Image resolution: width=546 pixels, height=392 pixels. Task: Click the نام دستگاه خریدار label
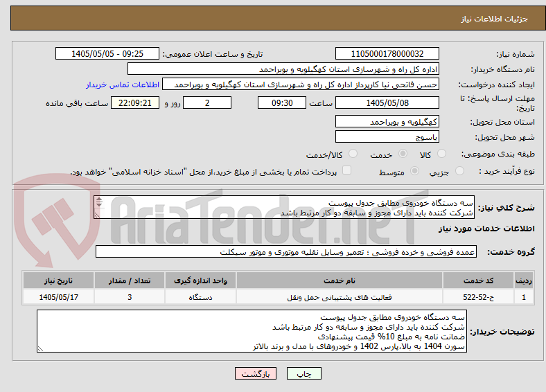pos(502,70)
